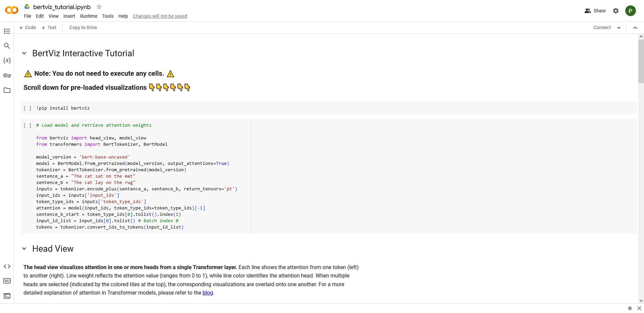Click the grey status circle indicator
The image size is (644, 313).
[630, 308]
